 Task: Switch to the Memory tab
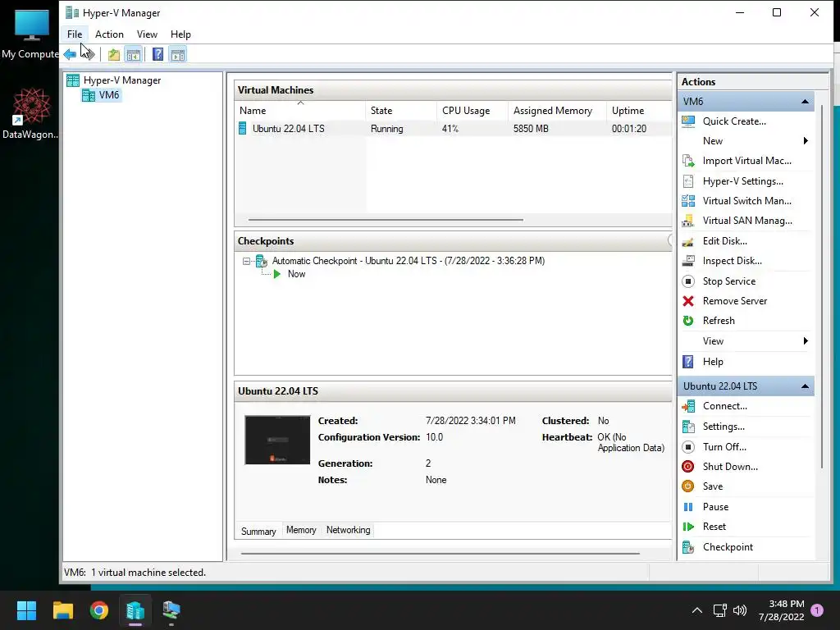pos(301,530)
